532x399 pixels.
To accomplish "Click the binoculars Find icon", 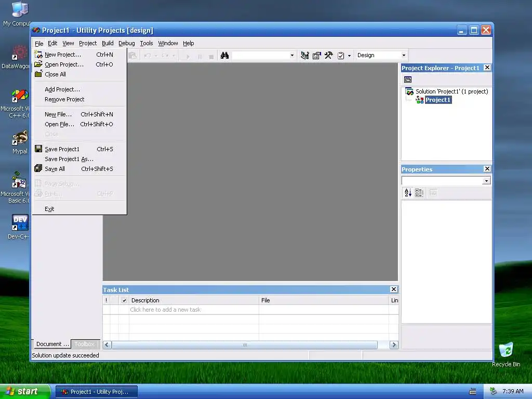I will pos(224,55).
